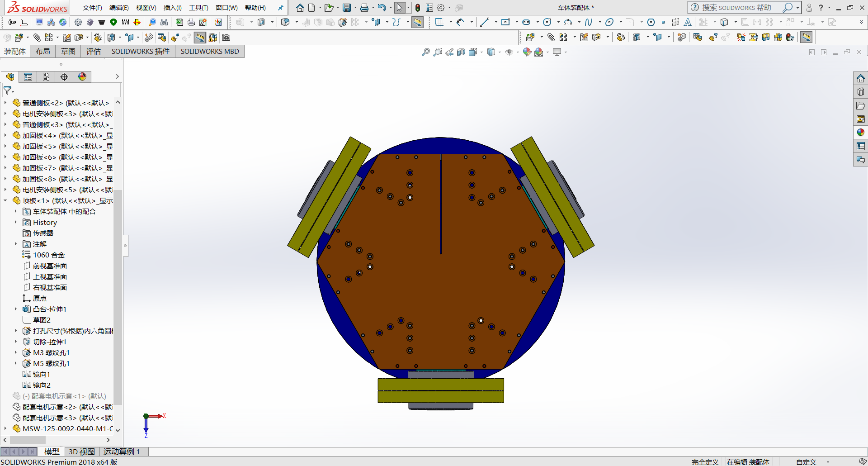Screen dimensions: 868x466
Task: Collapse the 顶板<1> tree node
Action: click(x=5, y=200)
